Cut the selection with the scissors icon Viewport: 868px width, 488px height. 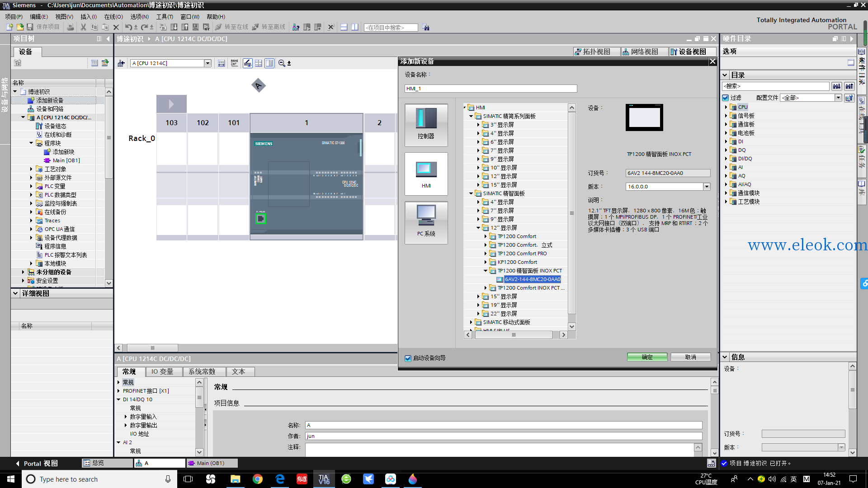click(x=83, y=27)
